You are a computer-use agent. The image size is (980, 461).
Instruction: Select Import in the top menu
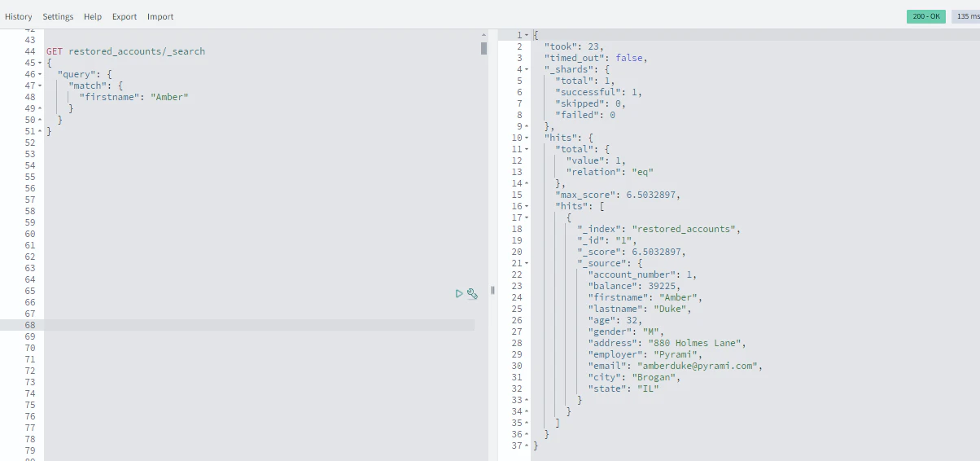pos(160,16)
